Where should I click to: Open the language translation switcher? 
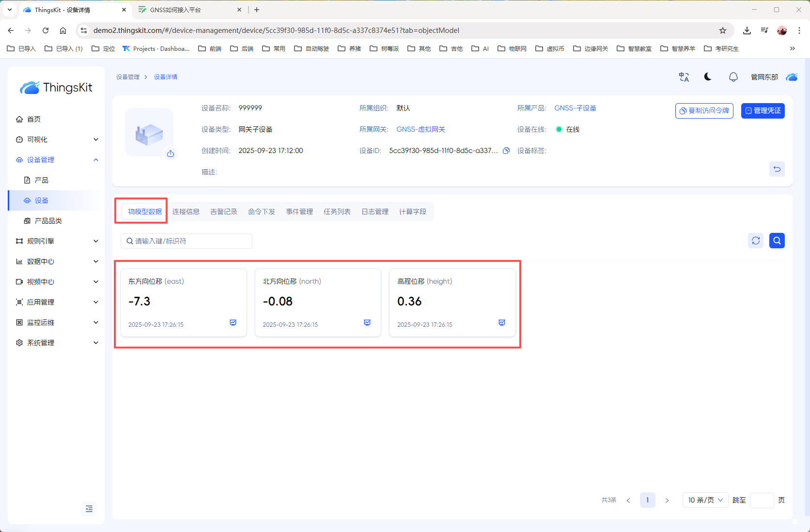pyautogui.click(x=684, y=77)
